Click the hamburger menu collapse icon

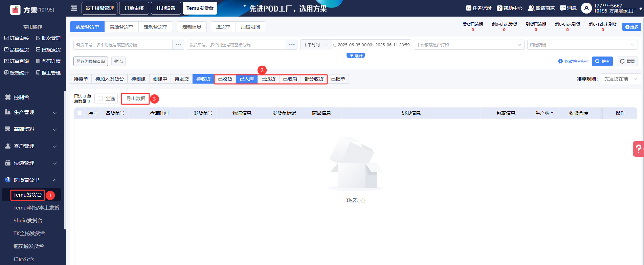[x=74, y=8]
